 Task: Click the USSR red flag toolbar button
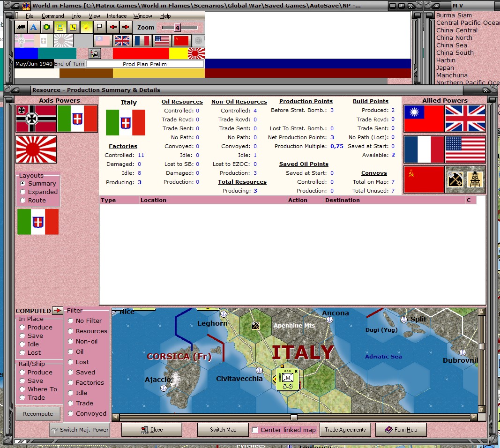[181, 40]
